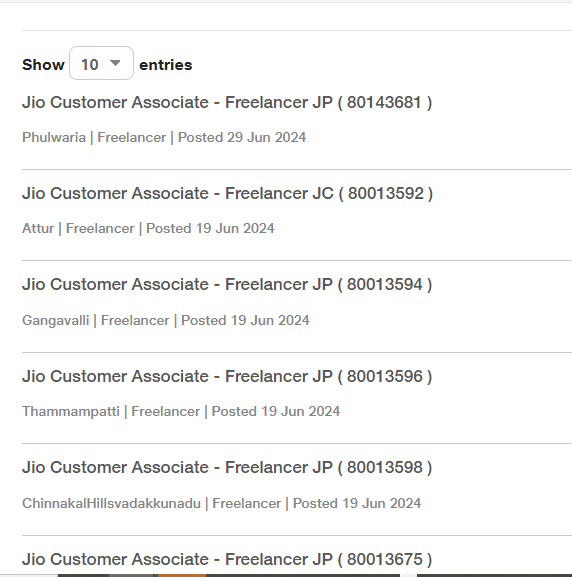Click the Gangavalli location text

tap(56, 320)
